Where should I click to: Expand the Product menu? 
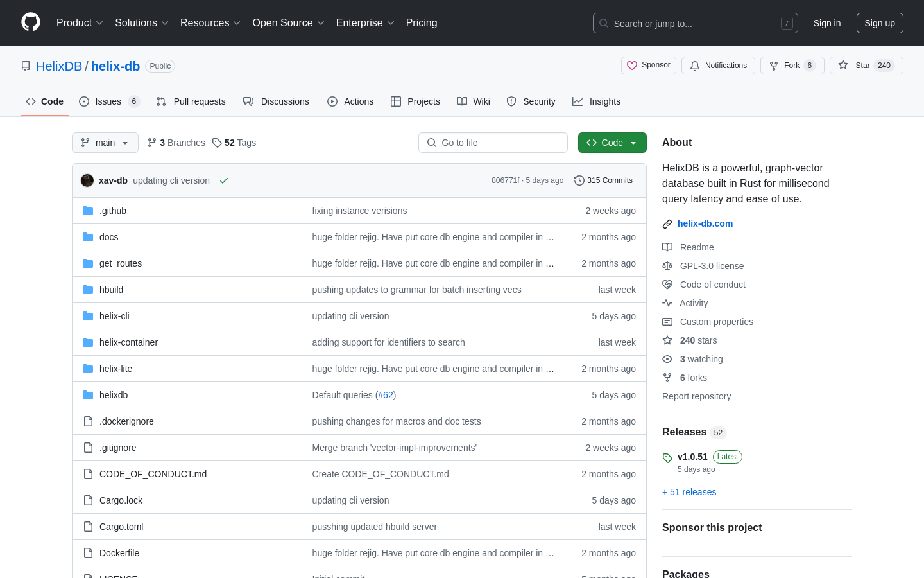(80, 22)
